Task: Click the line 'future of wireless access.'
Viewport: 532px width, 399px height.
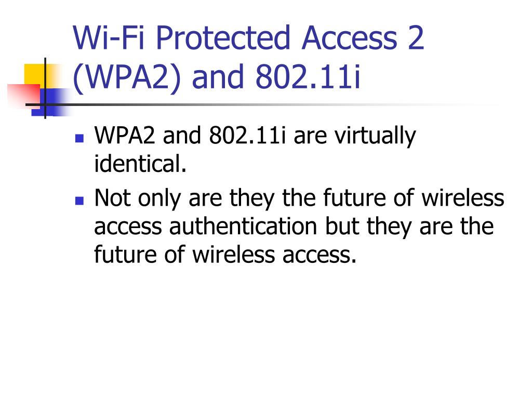Action: (x=225, y=255)
